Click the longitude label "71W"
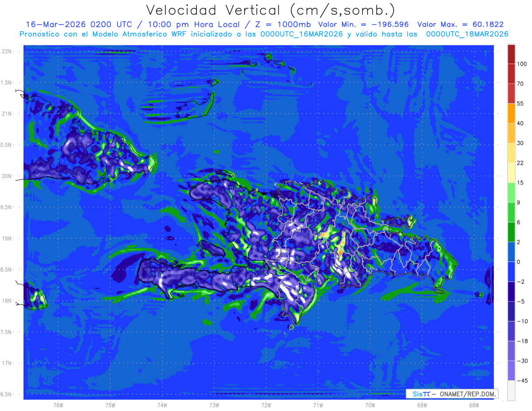532x411 pixels. click(318, 405)
